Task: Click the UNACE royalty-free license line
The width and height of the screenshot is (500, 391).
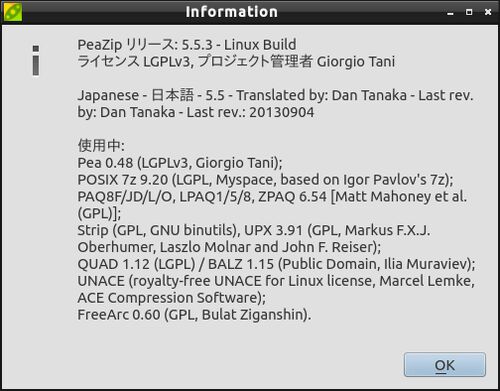Action: pyautogui.click(x=276, y=281)
